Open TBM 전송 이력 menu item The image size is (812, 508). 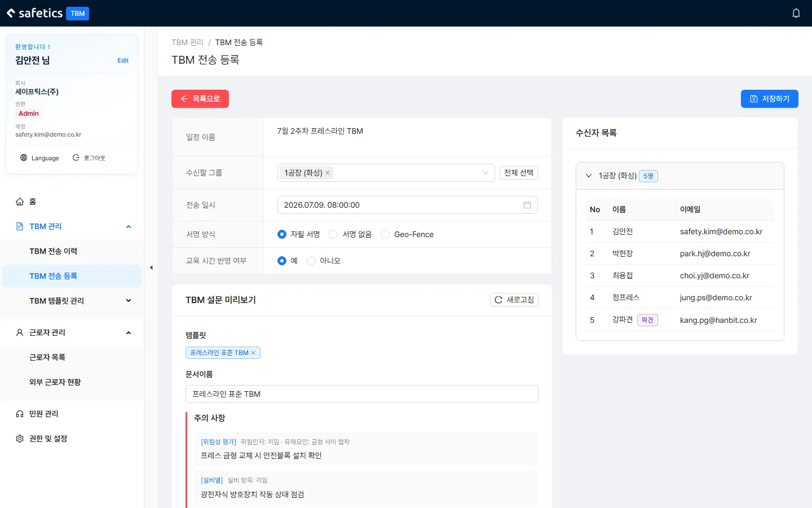tap(72, 251)
